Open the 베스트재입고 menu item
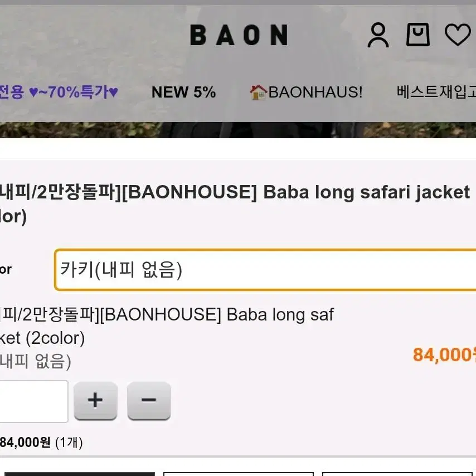Viewport: 476px width, 476px height. click(436, 91)
